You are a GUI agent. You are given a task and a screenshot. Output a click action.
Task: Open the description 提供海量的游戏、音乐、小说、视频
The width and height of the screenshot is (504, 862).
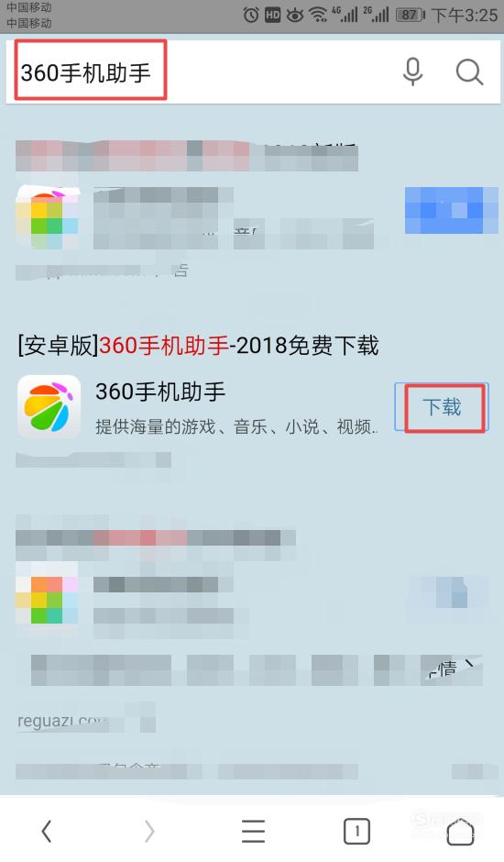[236, 426]
